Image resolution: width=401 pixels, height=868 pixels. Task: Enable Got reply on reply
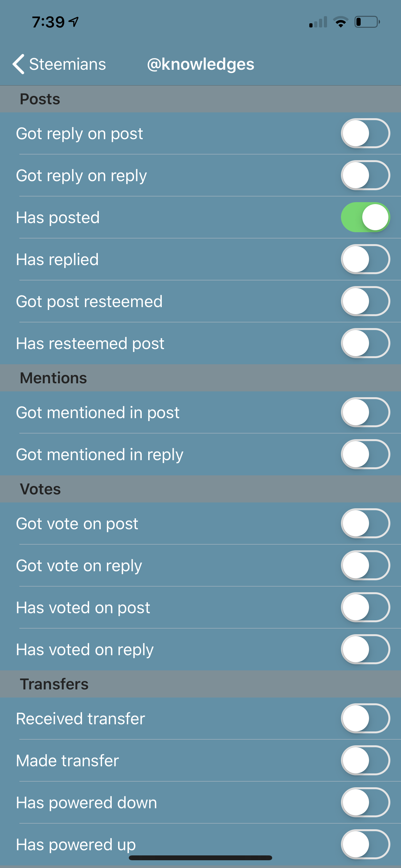365,175
